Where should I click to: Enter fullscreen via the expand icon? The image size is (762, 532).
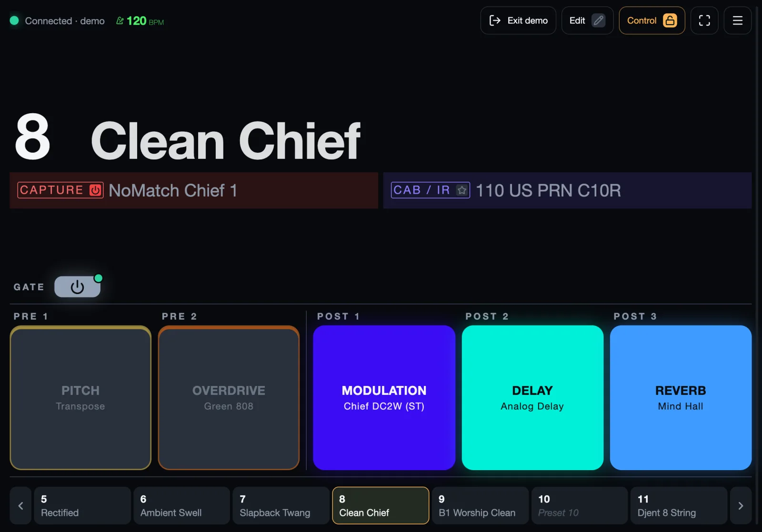pyautogui.click(x=704, y=20)
